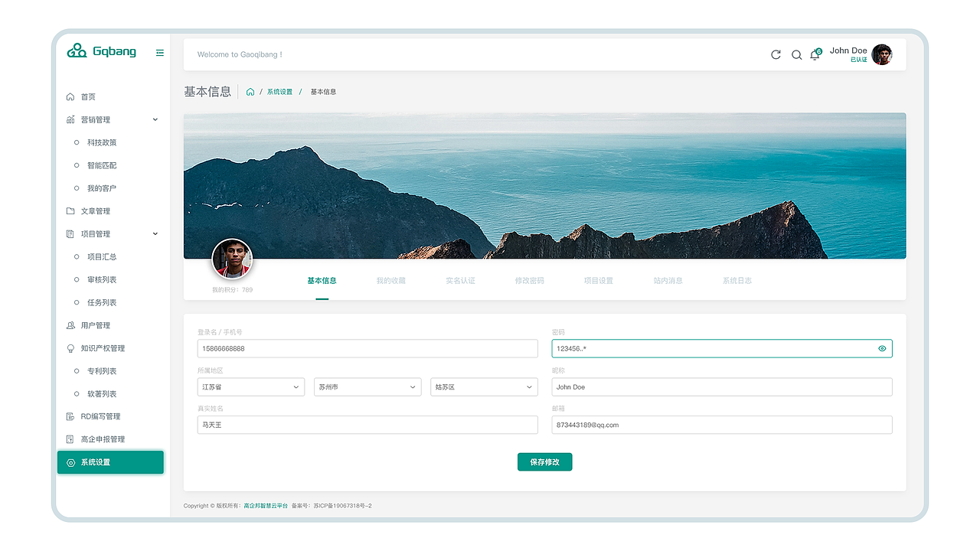Open the 江苏省 province dropdown
Image resolution: width=980 pixels, height=551 pixels.
[251, 387]
